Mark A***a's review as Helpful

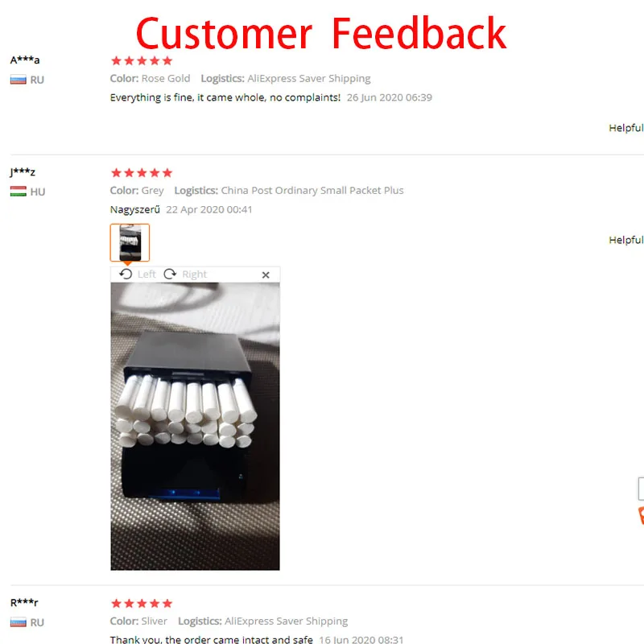click(x=626, y=128)
